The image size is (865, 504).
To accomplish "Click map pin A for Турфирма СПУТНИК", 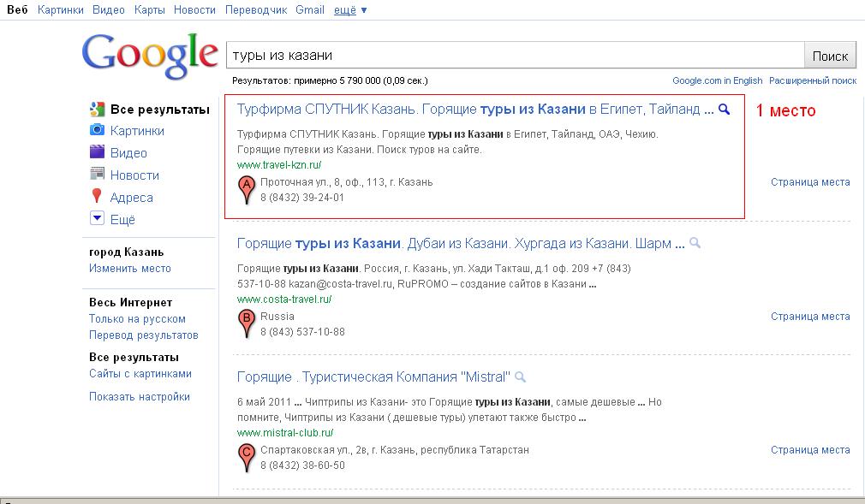I will [x=246, y=184].
